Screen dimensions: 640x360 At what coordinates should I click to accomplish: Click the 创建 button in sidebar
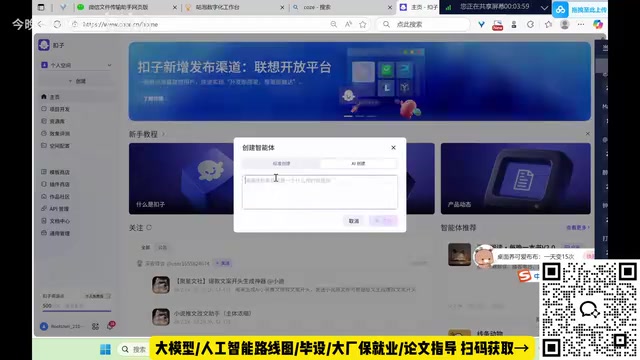[76, 81]
